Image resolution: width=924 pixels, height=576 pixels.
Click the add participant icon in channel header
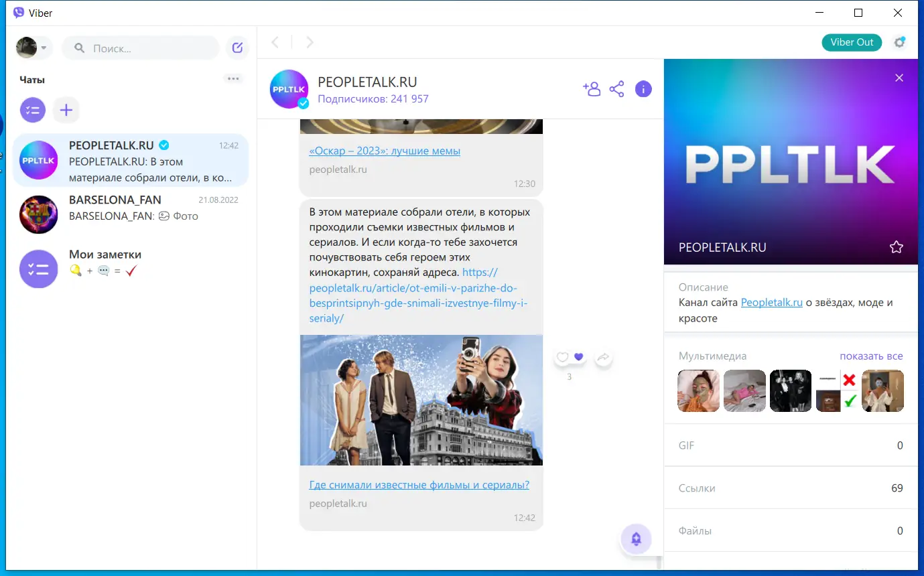(591, 89)
